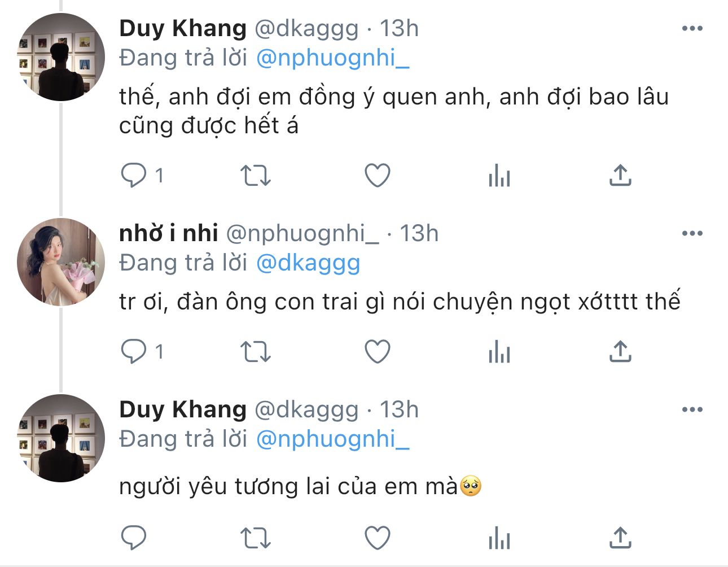The height and width of the screenshot is (567, 728).
Task: Open @dkaggg mention in second tweet
Action: [308, 263]
